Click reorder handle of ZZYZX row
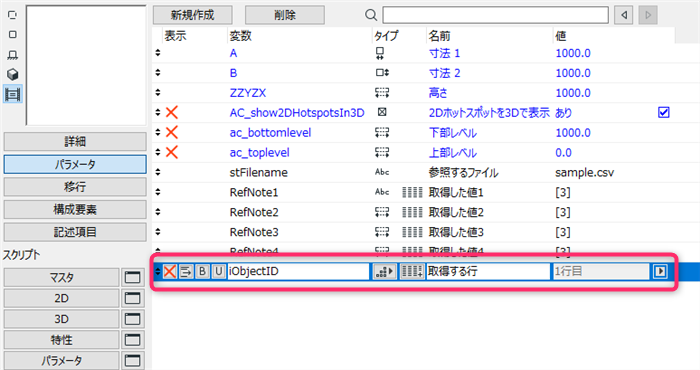This screenshot has height=370, width=700. click(x=158, y=92)
